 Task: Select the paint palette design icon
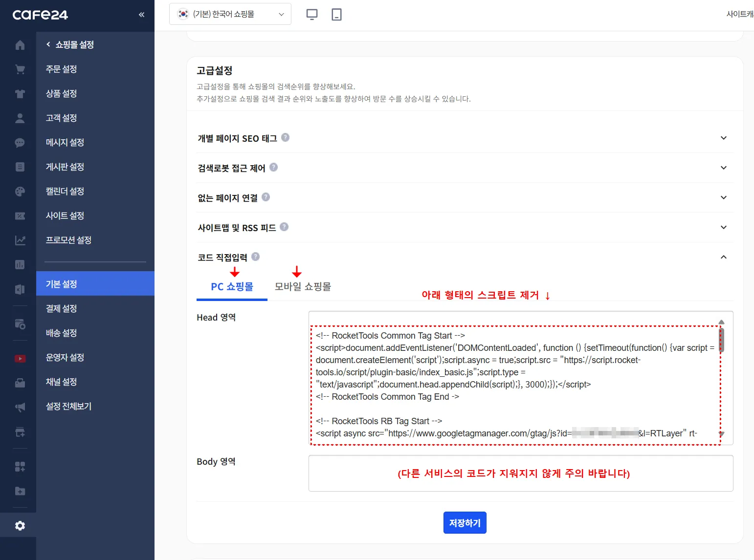[x=20, y=192]
